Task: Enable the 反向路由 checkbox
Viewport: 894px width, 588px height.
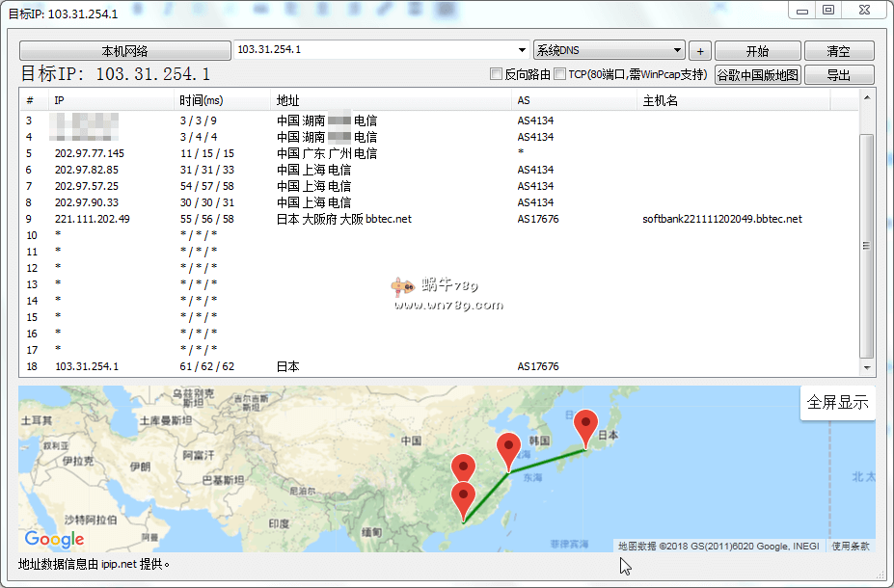Action: click(497, 74)
